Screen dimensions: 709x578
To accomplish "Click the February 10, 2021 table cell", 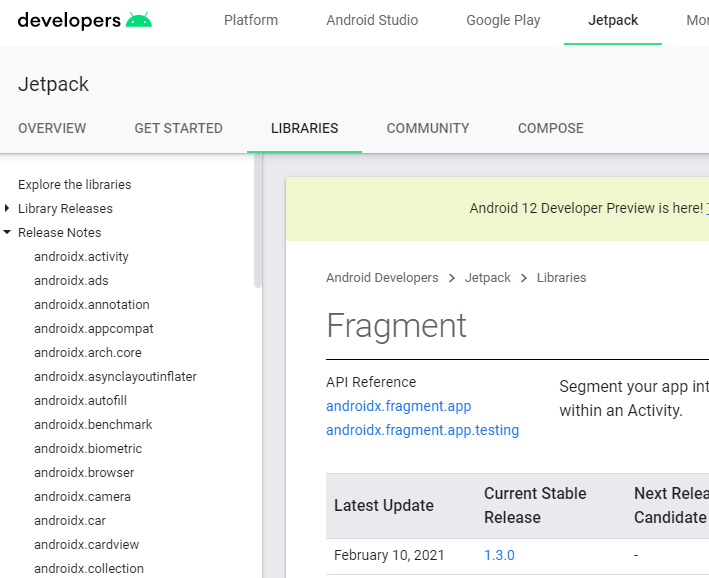I will [x=389, y=555].
